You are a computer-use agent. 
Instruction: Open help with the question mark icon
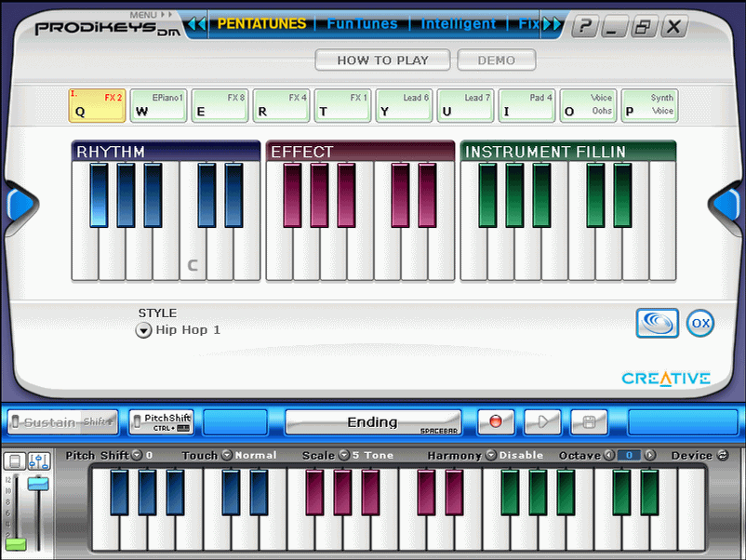click(x=585, y=26)
